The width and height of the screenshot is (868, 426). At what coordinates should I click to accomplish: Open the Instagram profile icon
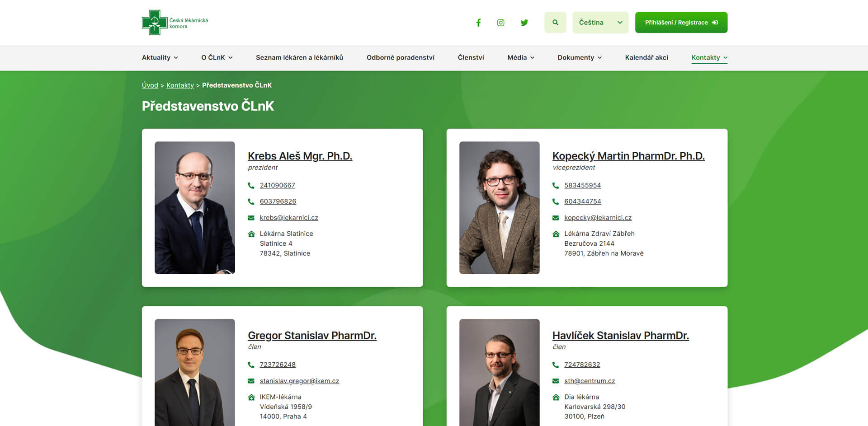click(x=501, y=23)
